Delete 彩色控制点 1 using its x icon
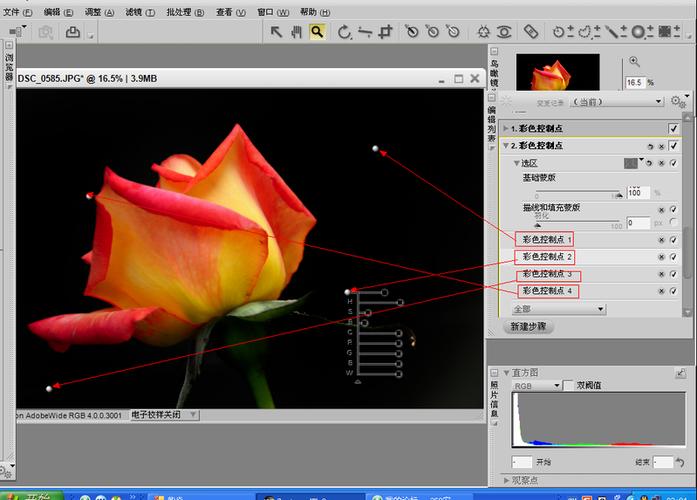The image size is (697, 500). tap(661, 240)
